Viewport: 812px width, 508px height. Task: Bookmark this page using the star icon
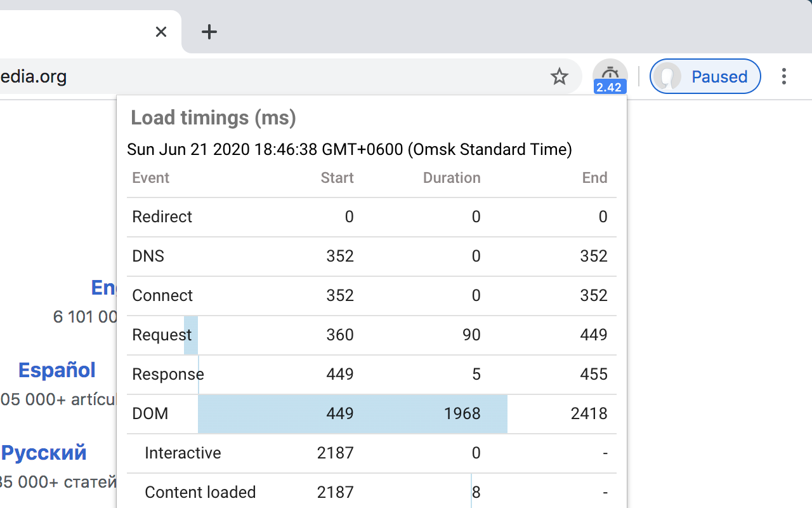click(559, 76)
